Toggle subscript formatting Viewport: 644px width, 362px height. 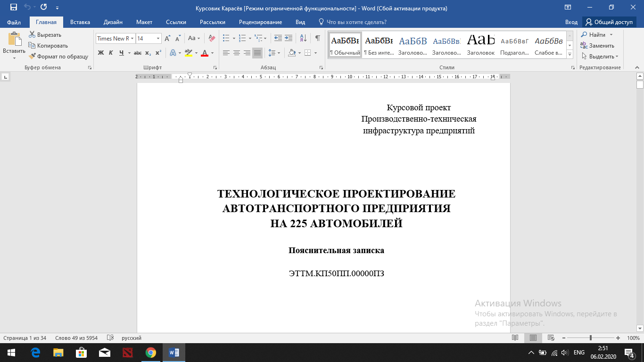[148, 53]
